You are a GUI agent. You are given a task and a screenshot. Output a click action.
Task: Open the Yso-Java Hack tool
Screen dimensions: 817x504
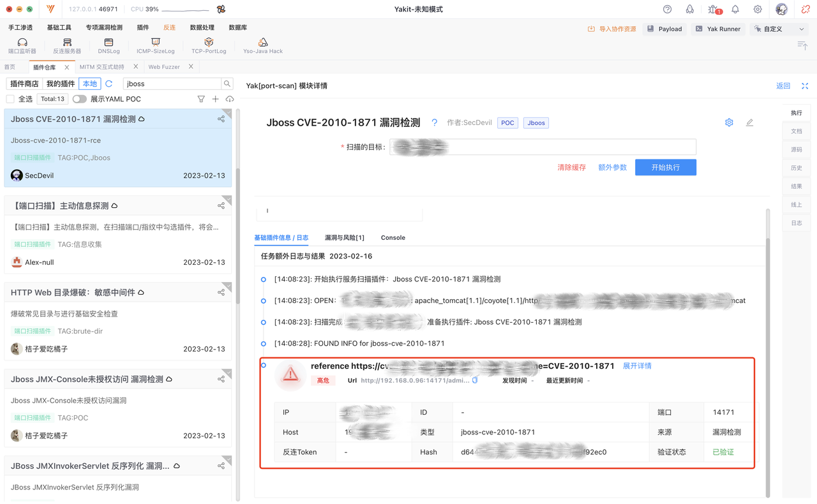click(263, 46)
